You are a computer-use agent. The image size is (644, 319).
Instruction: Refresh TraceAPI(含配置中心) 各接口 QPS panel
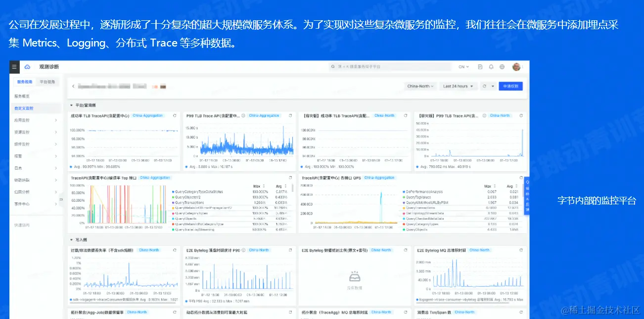(x=521, y=178)
